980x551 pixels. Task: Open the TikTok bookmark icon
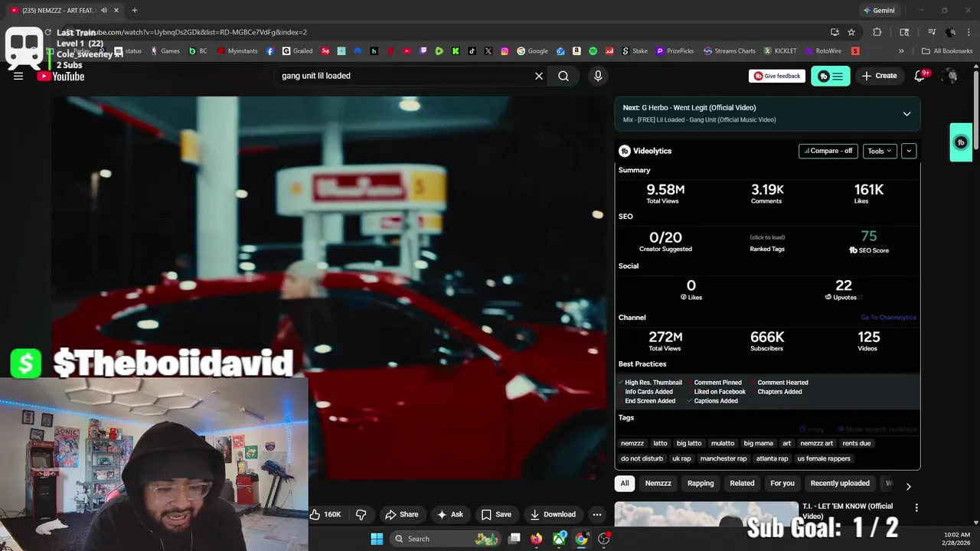point(472,51)
